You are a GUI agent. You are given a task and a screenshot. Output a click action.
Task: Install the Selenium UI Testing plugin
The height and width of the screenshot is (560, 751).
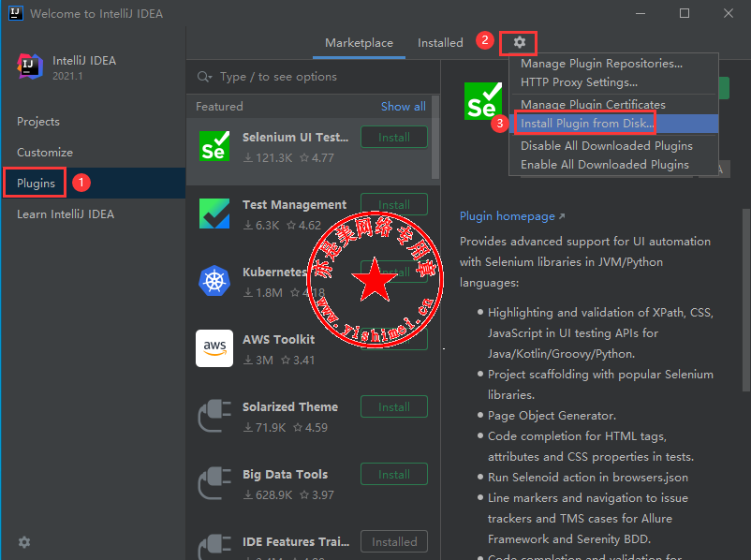click(393, 138)
